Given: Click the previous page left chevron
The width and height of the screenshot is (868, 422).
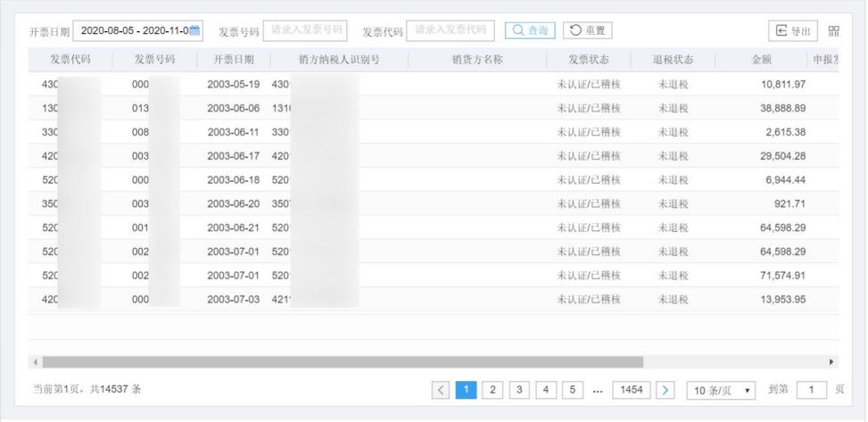Looking at the screenshot, I should coord(441,390).
